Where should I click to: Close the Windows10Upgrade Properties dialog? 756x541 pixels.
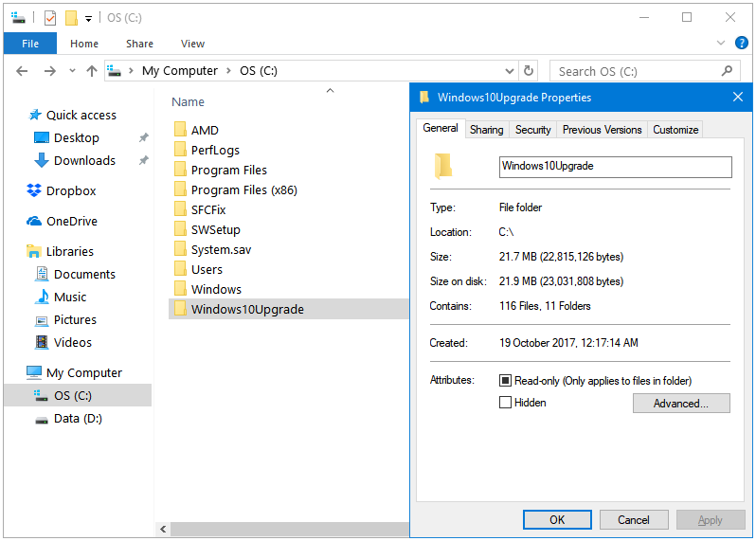[x=738, y=97]
